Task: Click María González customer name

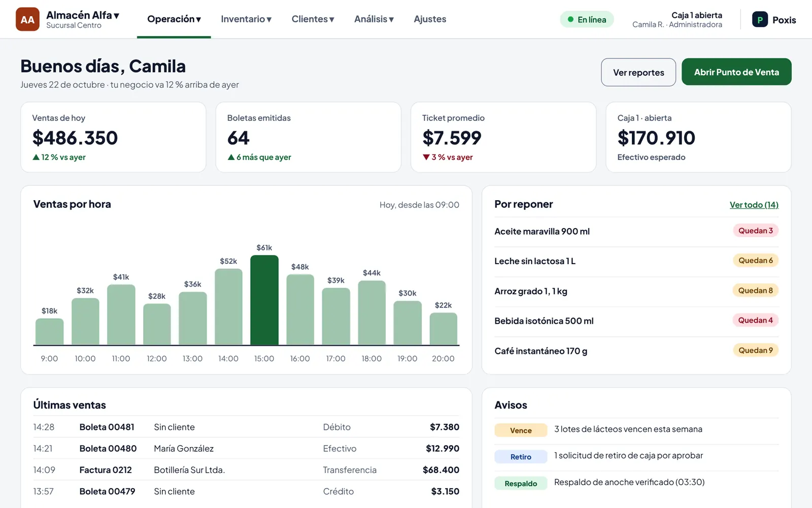Action: 184,449
